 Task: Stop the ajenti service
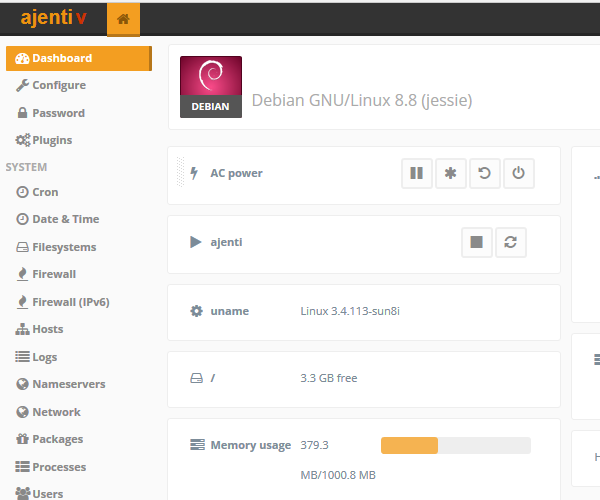[476, 242]
